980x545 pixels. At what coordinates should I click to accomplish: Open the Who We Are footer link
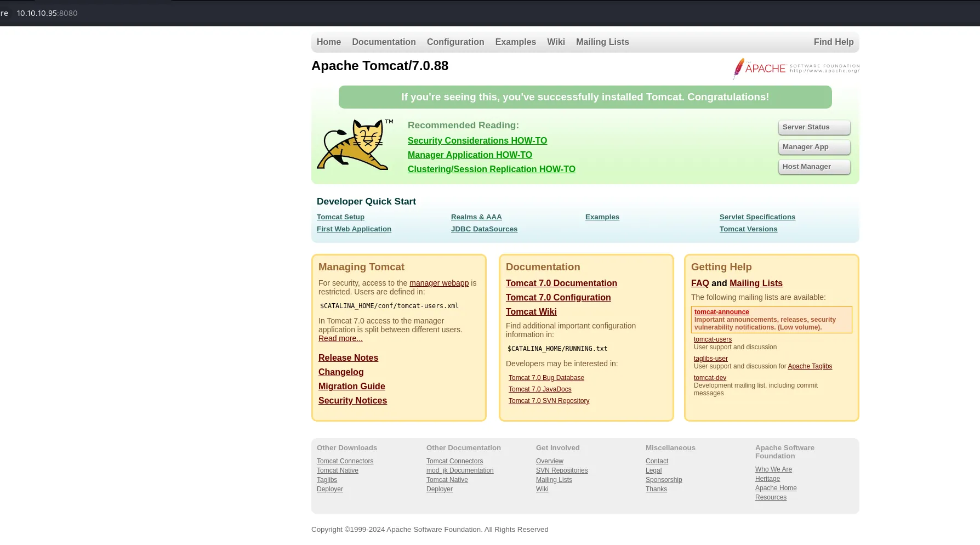[x=773, y=469]
